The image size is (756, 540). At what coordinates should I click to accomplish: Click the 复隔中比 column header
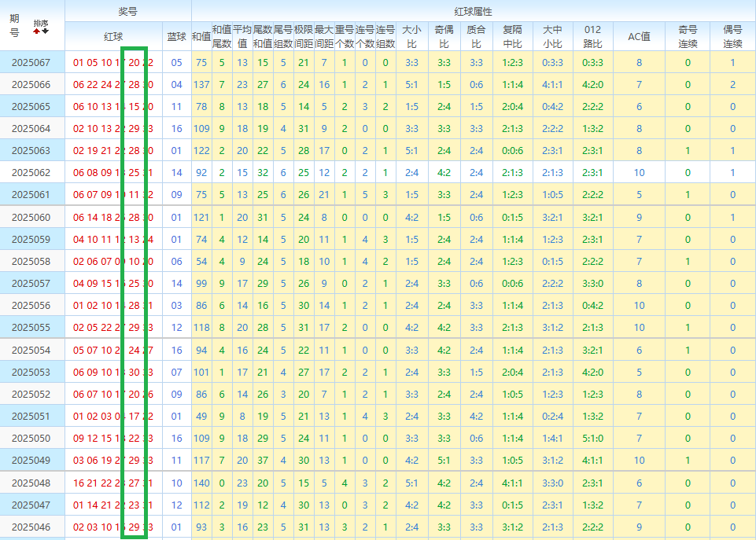tap(512, 36)
